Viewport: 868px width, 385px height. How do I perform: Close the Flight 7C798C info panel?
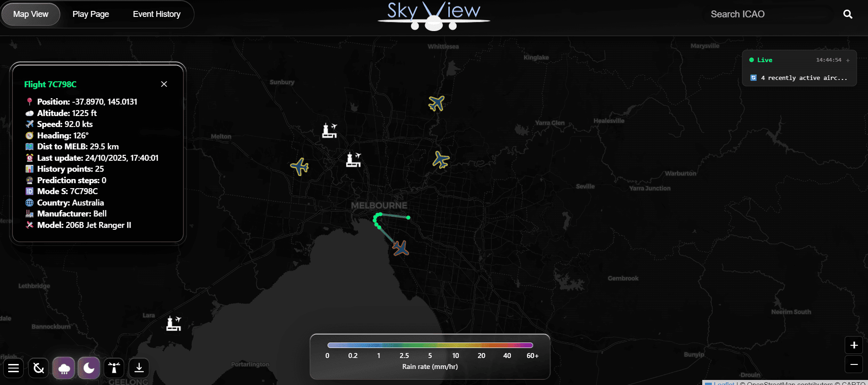click(164, 84)
